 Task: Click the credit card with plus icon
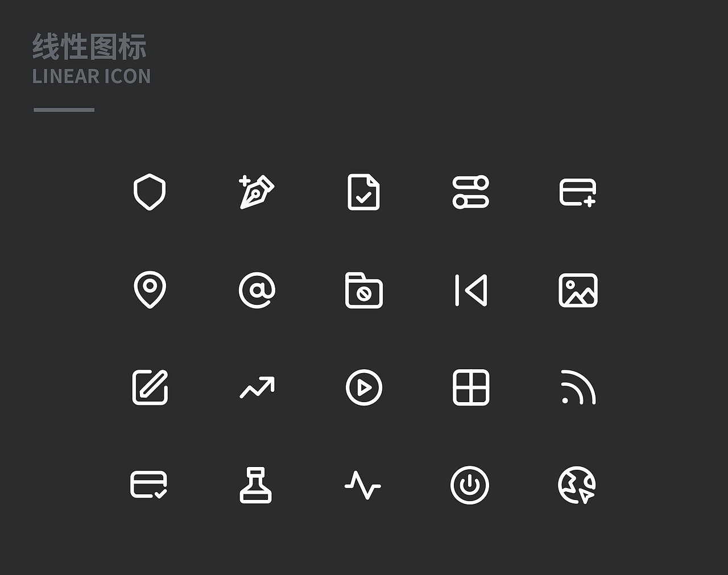click(578, 193)
